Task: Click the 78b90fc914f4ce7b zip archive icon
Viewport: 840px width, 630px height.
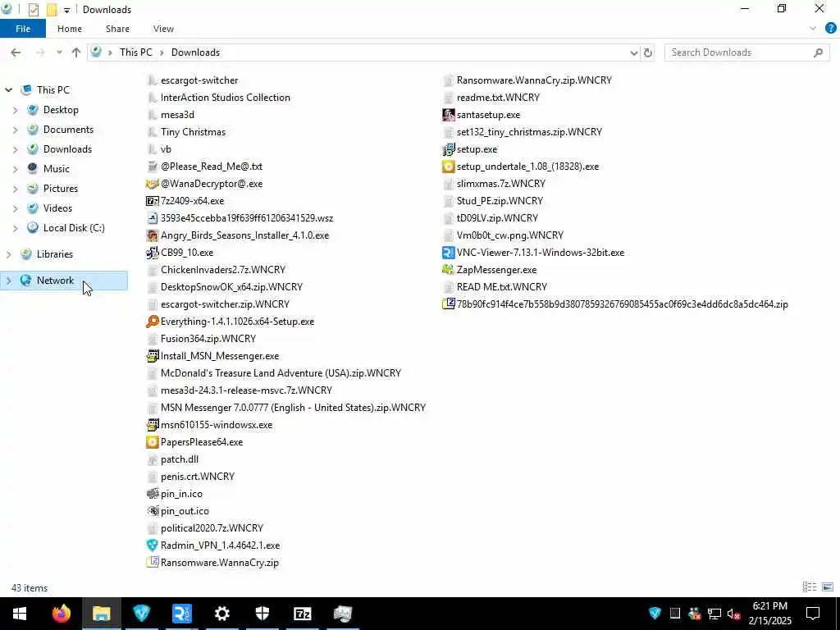Action: (x=449, y=304)
